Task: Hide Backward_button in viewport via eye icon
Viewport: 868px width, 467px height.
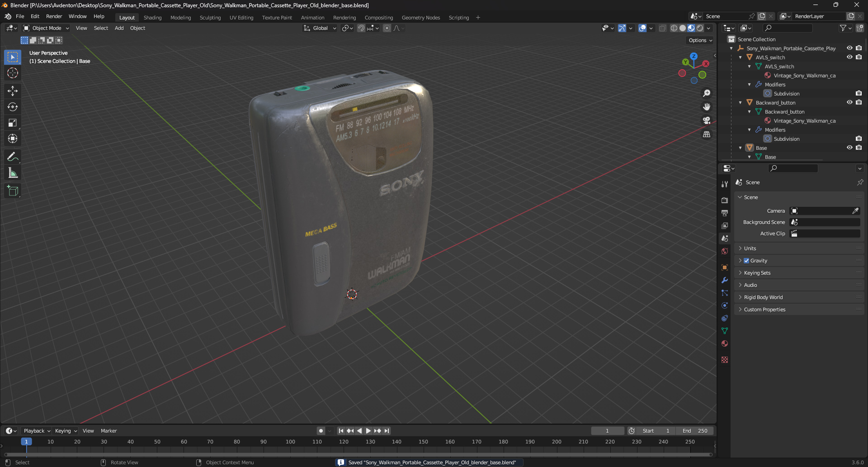Action: click(849, 103)
